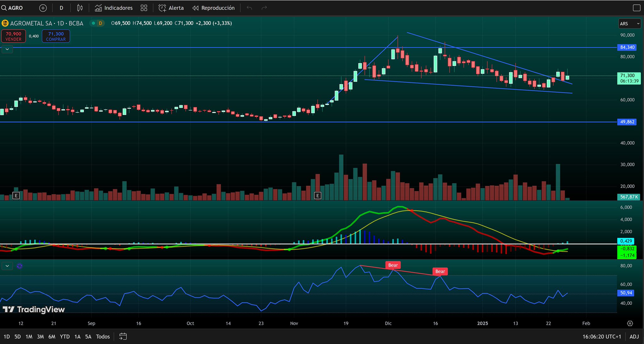Screen dimensions: 644x344
Task: Toggle ADJ adjusted data
Action: click(x=634, y=337)
